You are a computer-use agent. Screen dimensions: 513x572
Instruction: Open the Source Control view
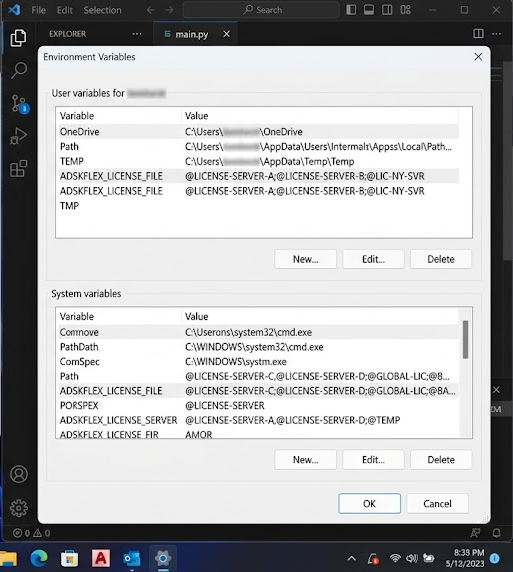19,104
